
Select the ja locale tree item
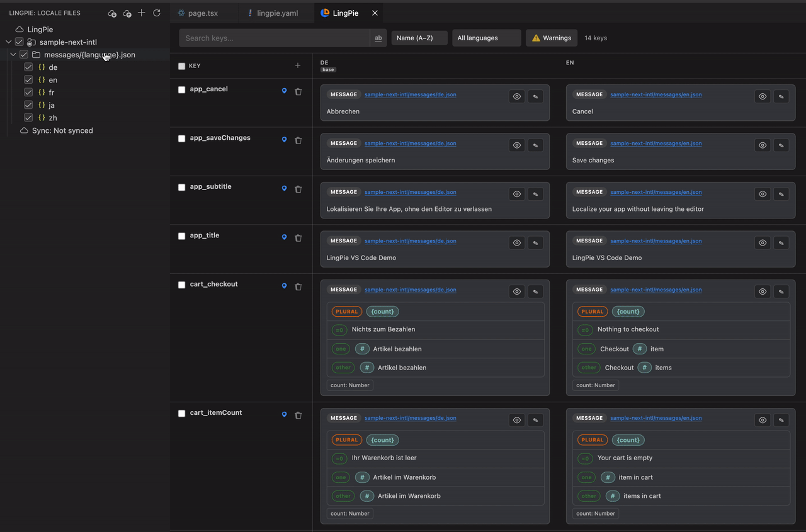tap(52, 105)
